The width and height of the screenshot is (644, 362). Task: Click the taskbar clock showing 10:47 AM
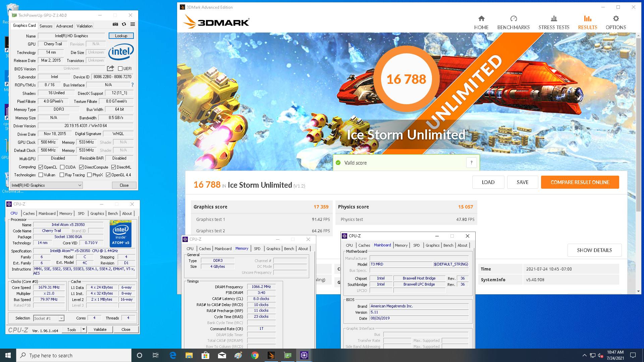[x=615, y=355]
